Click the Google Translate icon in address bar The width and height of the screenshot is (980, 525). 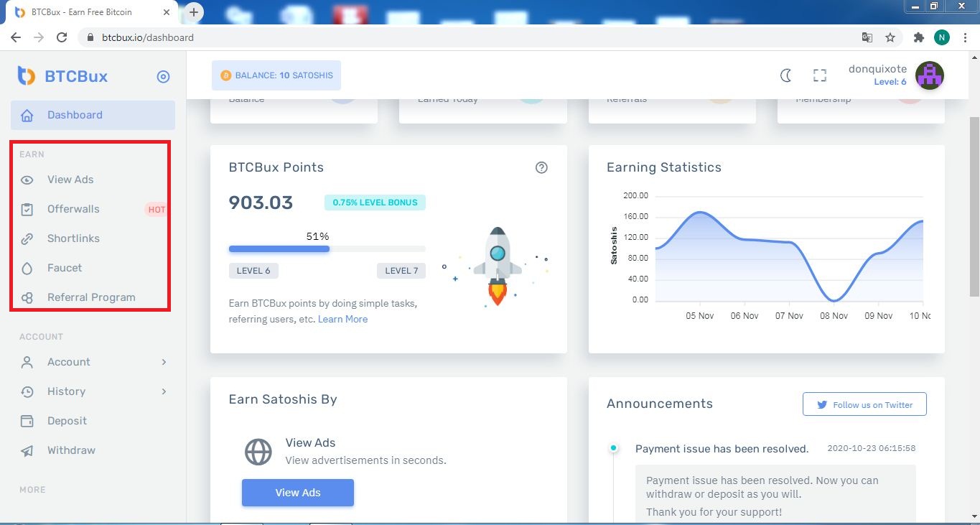(867, 37)
